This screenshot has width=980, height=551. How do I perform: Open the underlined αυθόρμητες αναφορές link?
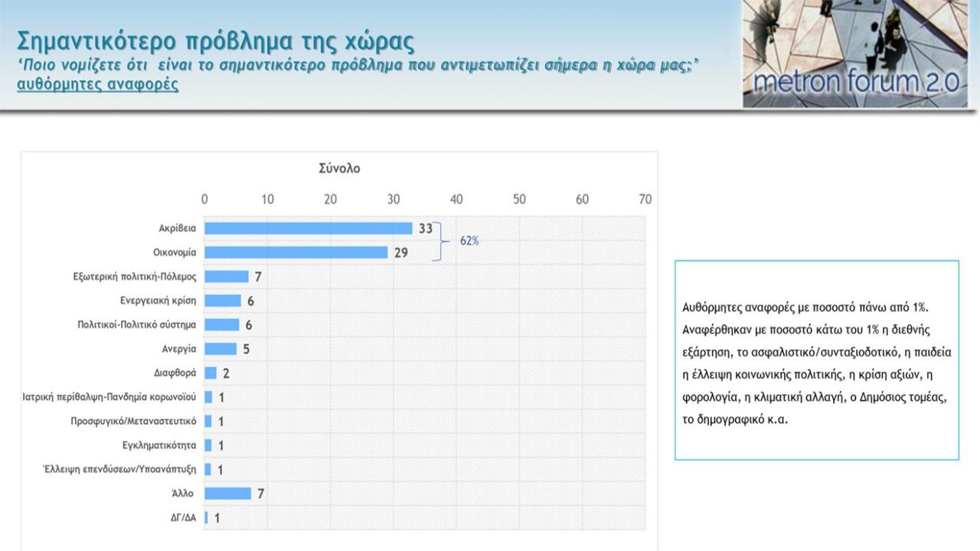pos(98,84)
